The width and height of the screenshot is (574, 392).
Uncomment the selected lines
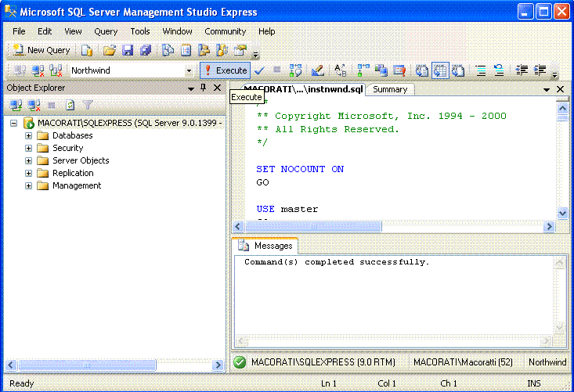pos(499,70)
